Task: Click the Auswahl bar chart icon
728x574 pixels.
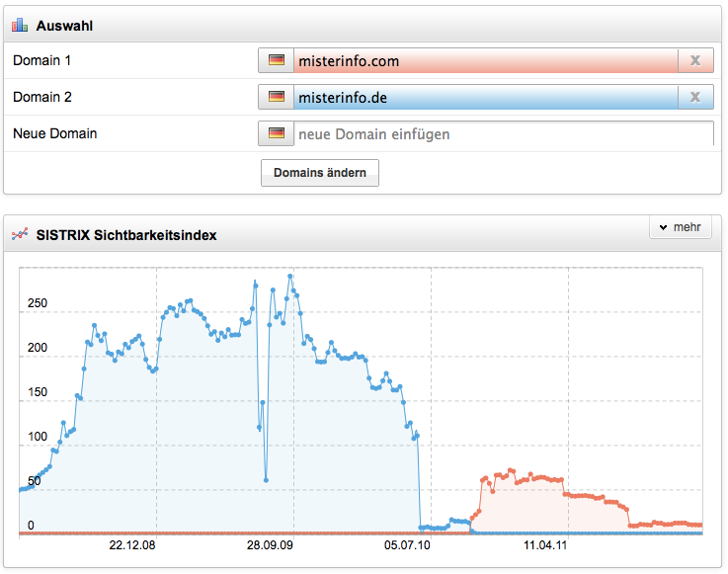Action: 20,25
